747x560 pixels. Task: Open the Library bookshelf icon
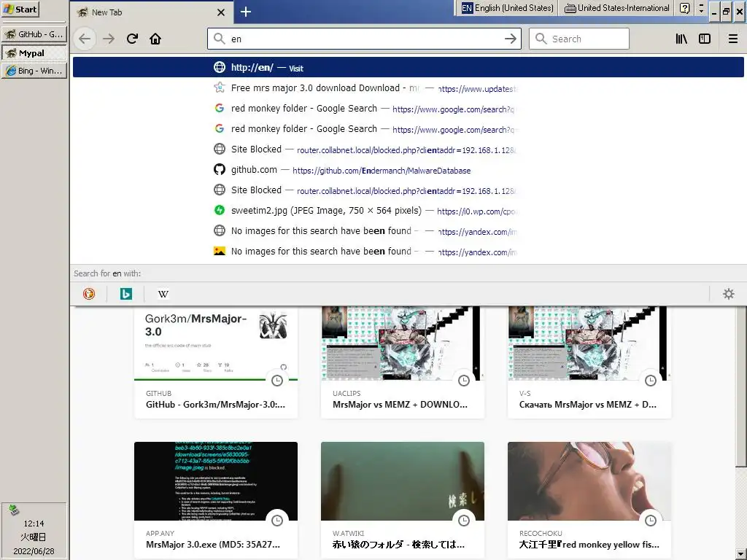681,39
